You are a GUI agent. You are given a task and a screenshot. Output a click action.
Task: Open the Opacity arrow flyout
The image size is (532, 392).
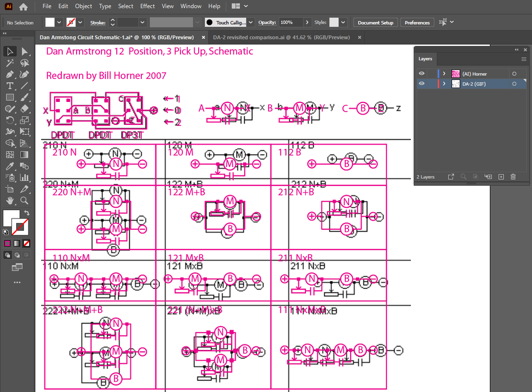click(307, 23)
